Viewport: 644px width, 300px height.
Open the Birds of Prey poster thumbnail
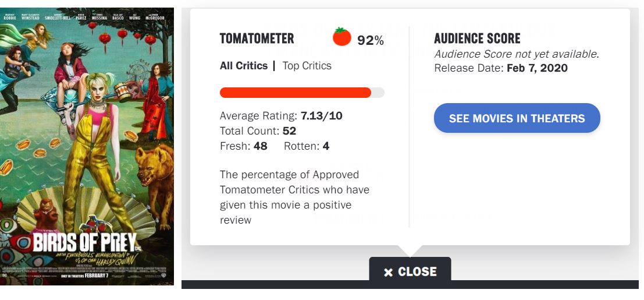87,146
